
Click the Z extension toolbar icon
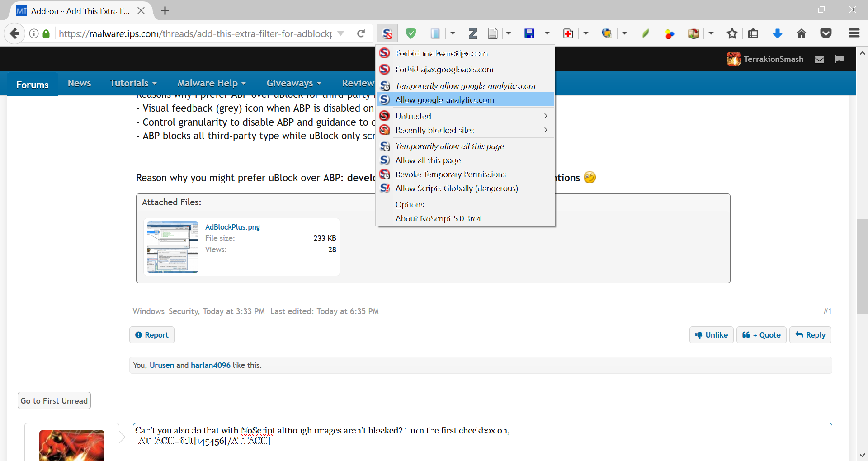pos(472,33)
